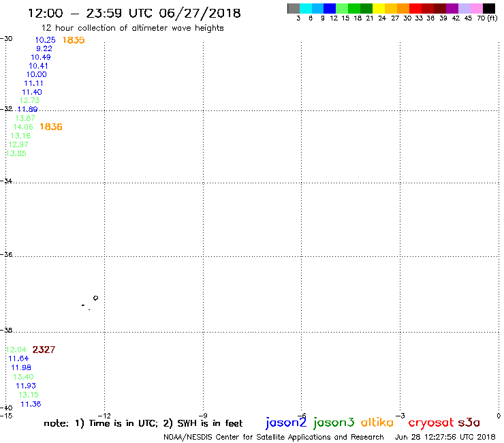Select the jason3 legend label
The width and height of the screenshot is (504, 443).
(334, 423)
